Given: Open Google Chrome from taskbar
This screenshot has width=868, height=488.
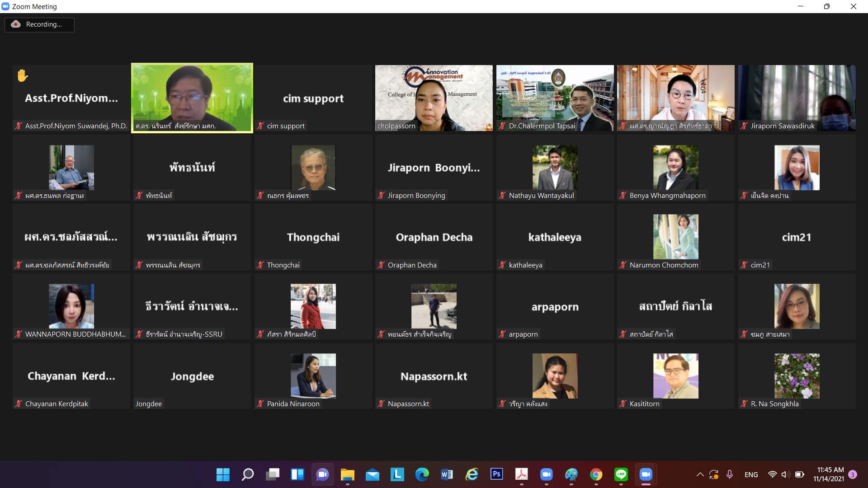Looking at the screenshot, I should pos(596,474).
